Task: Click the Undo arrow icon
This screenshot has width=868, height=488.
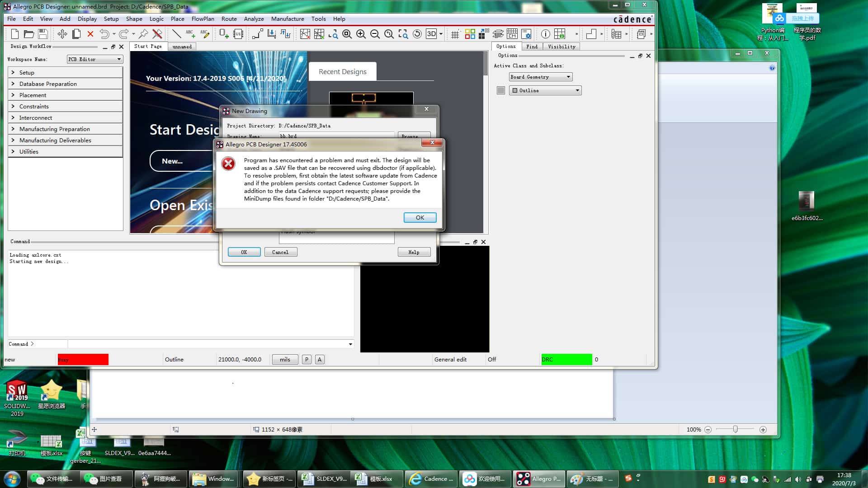Action: [104, 34]
